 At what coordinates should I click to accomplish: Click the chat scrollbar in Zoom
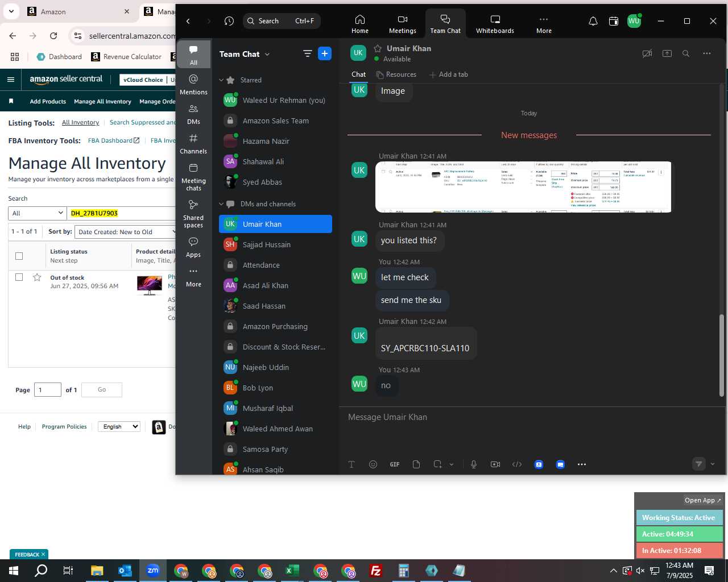point(722,355)
